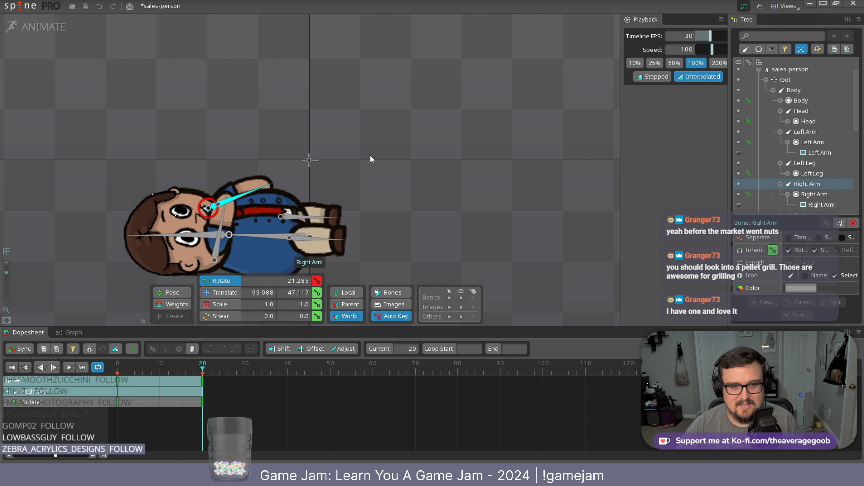This screenshot has height=486, width=864.
Task: Open the Playback panel hamburger menu
Action: 721,19
